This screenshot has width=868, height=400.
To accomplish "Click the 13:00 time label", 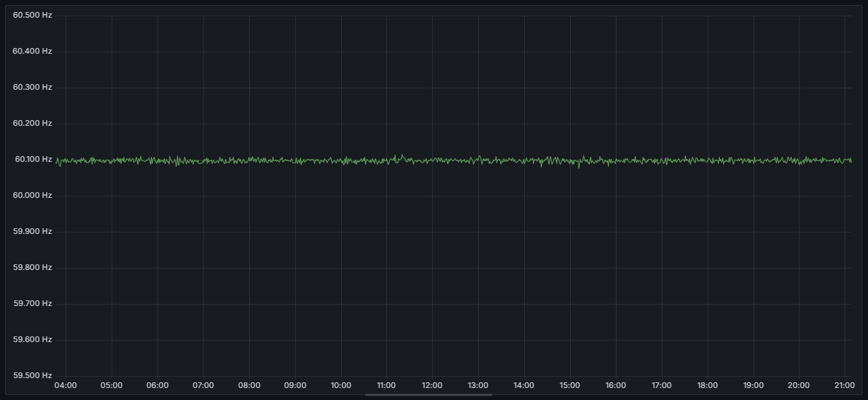I will (x=478, y=385).
